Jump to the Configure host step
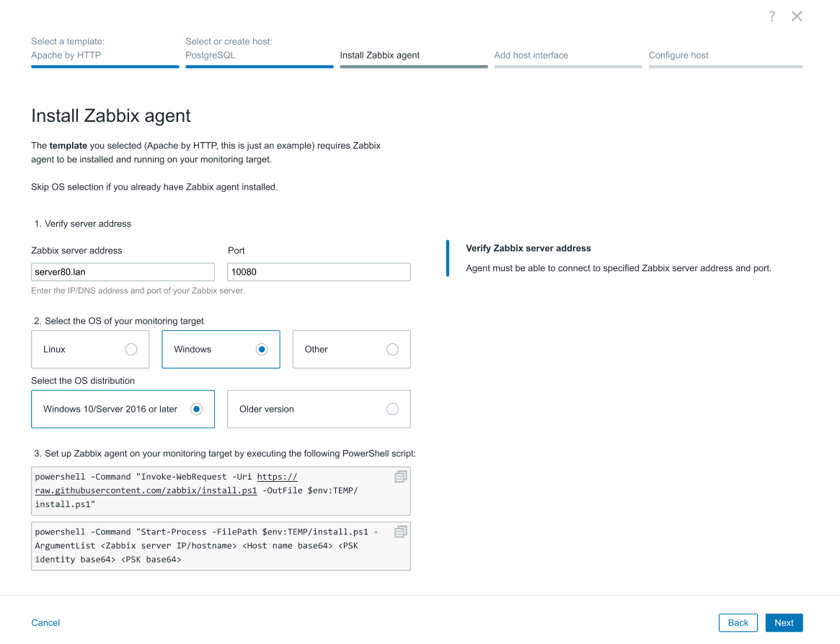 (x=725, y=58)
